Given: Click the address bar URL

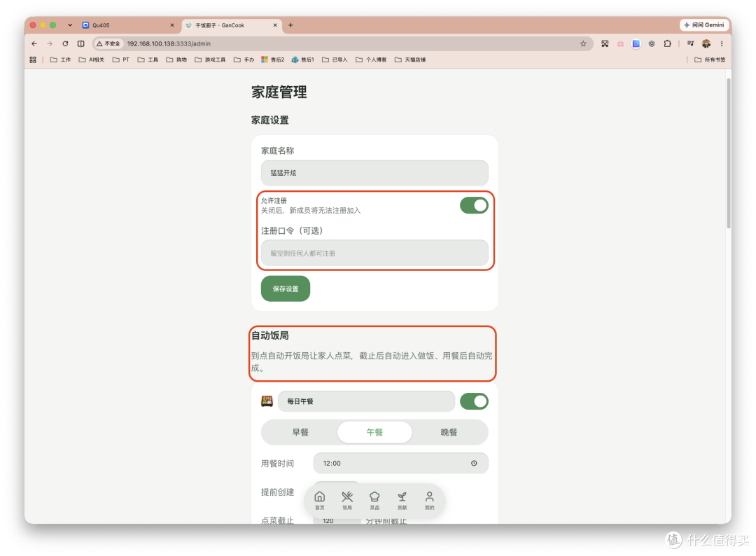Looking at the screenshot, I should click(x=169, y=43).
